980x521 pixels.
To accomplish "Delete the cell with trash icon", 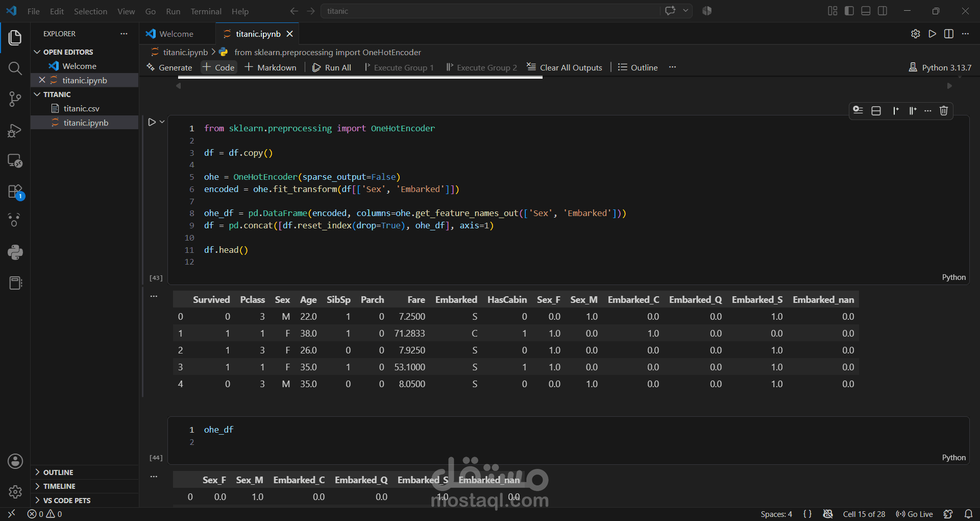I will pyautogui.click(x=944, y=111).
